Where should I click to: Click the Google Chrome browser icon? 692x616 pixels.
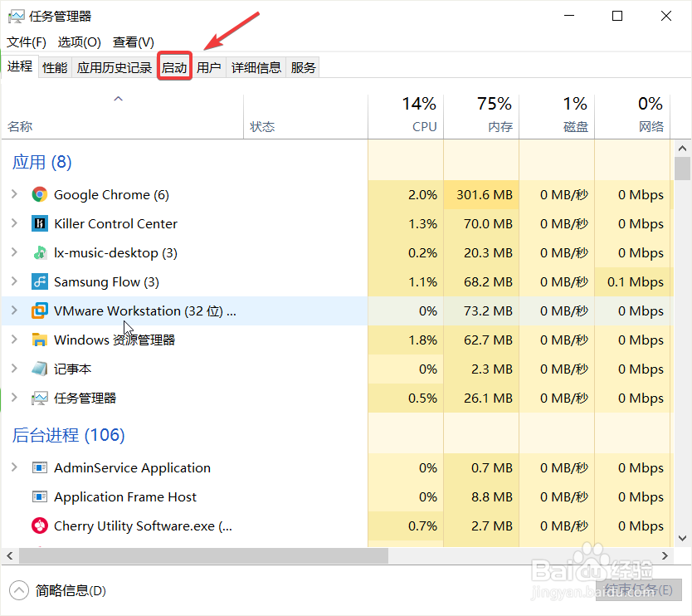(39, 194)
